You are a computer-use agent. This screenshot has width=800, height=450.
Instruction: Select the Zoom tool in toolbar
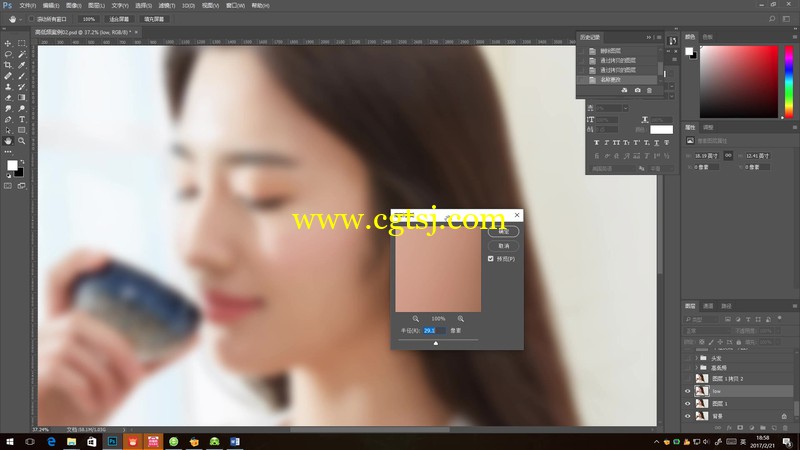tap(21, 141)
